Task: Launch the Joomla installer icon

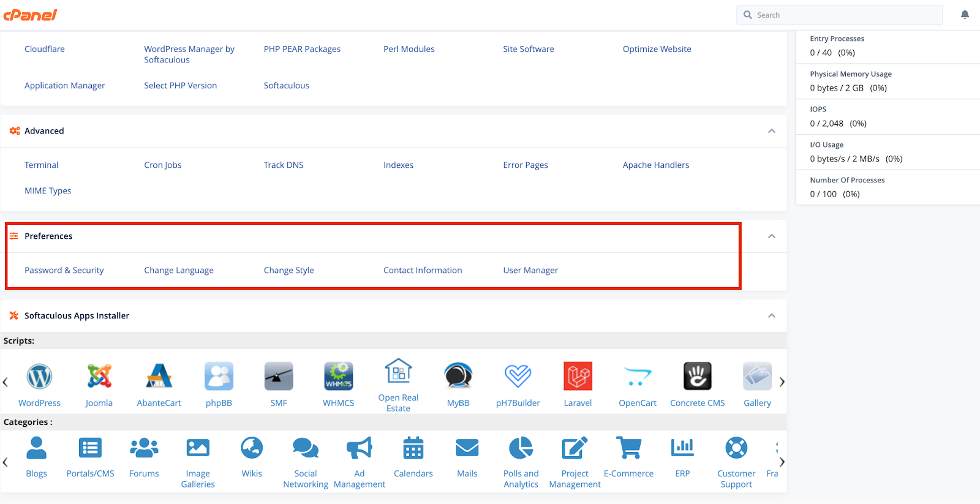Action: point(99,376)
